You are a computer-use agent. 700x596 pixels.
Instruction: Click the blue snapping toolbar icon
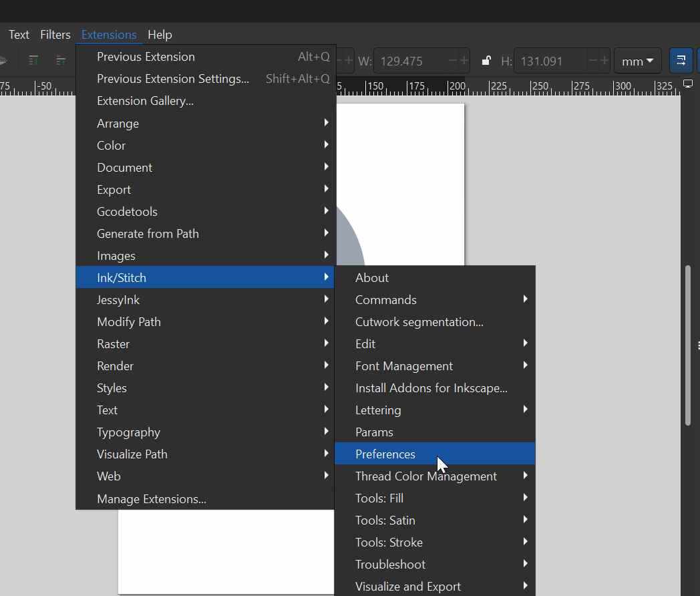tap(681, 61)
